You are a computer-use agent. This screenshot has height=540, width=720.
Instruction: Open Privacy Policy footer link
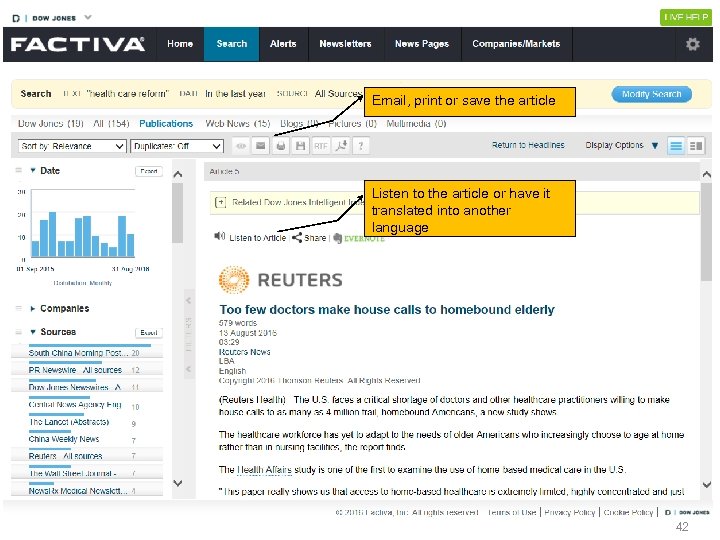tap(569, 512)
